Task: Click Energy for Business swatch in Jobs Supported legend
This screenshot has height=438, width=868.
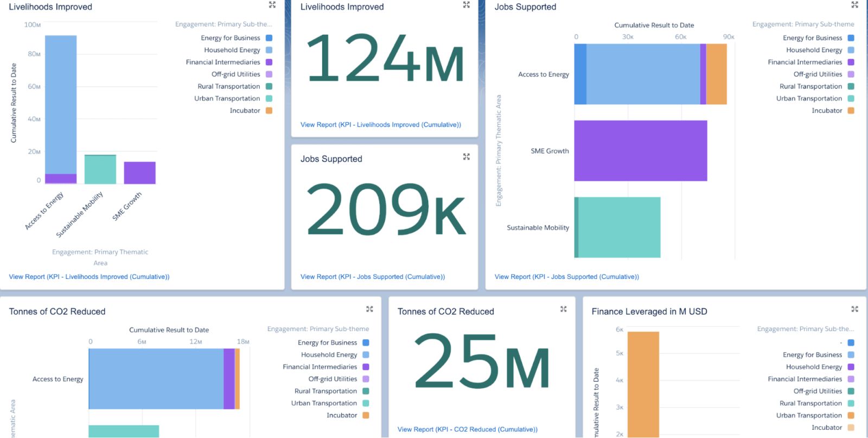Action: coord(851,38)
